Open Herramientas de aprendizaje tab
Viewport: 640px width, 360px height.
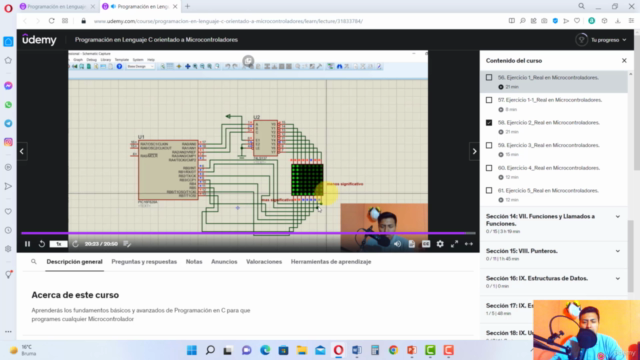tap(331, 262)
